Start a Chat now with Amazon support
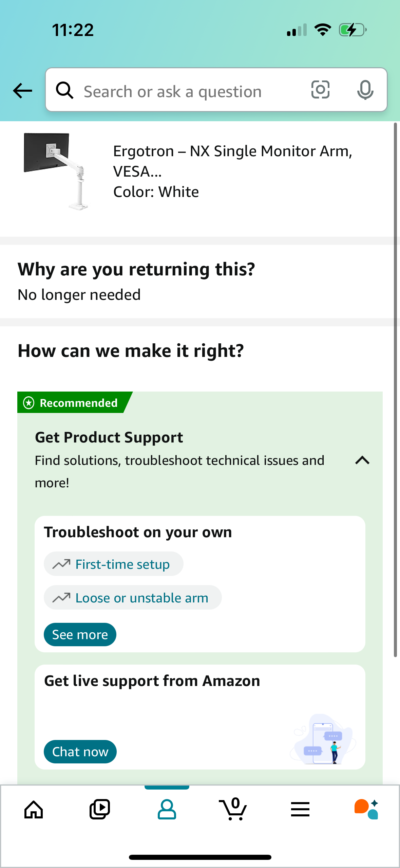 80,752
